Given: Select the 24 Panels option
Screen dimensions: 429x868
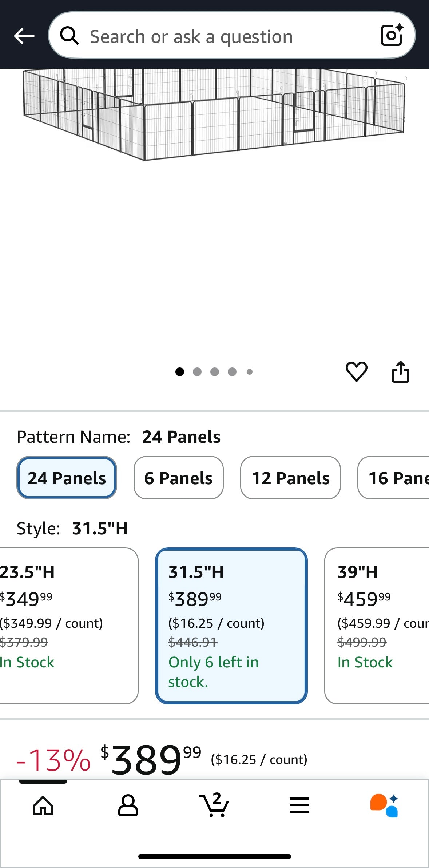Looking at the screenshot, I should pyautogui.click(x=67, y=478).
